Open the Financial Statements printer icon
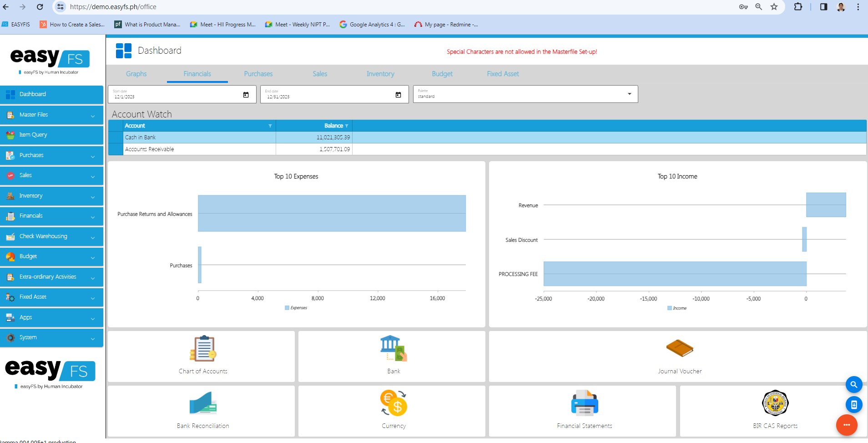 (x=585, y=403)
